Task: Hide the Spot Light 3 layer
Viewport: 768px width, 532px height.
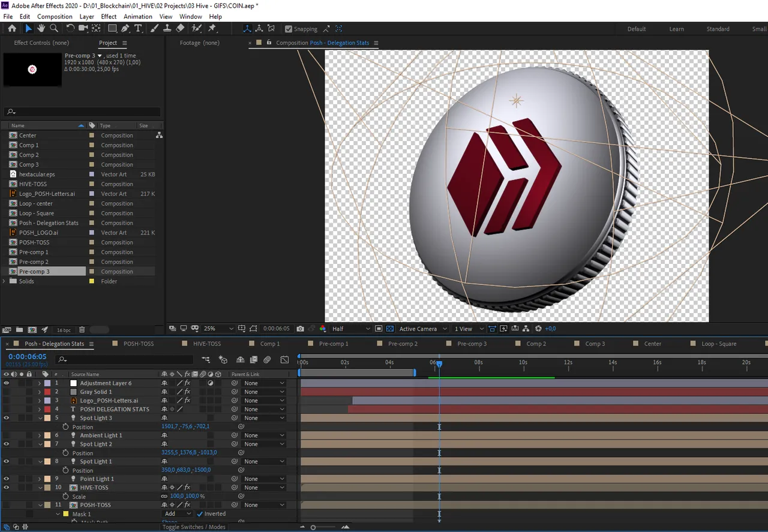Action: point(7,418)
